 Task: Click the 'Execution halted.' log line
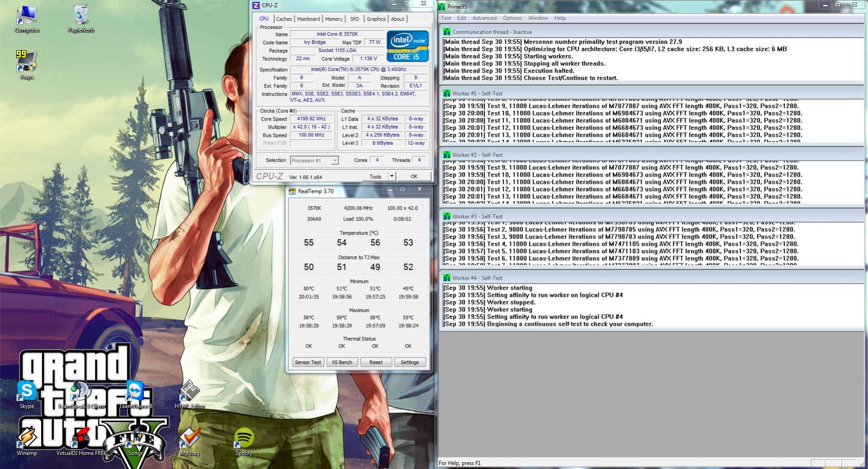(x=509, y=71)
